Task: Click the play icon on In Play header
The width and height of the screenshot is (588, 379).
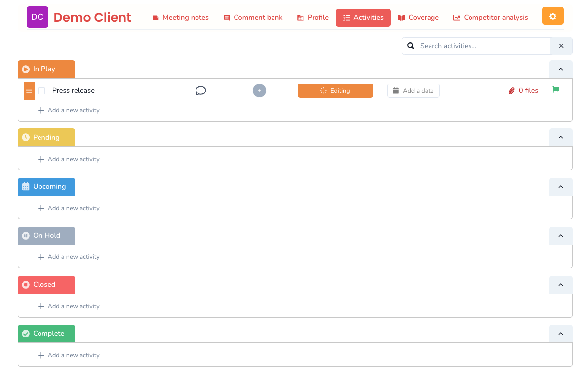Action: 26,69
